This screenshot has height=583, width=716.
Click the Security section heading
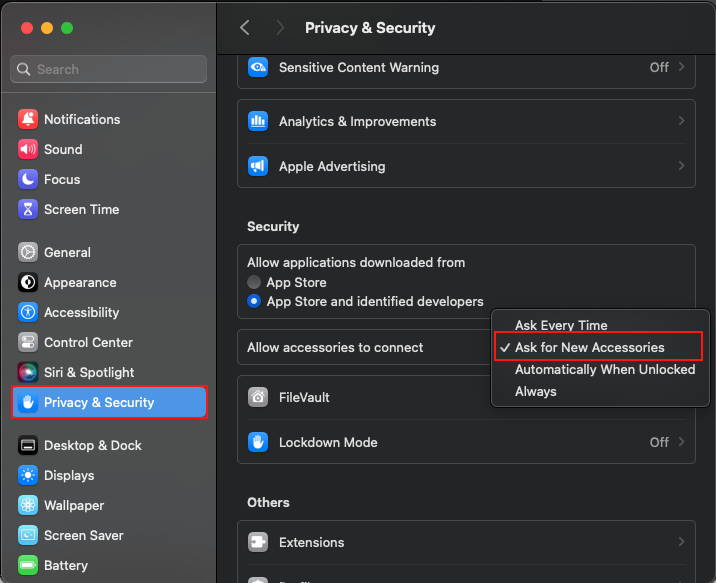coord(273,226)
